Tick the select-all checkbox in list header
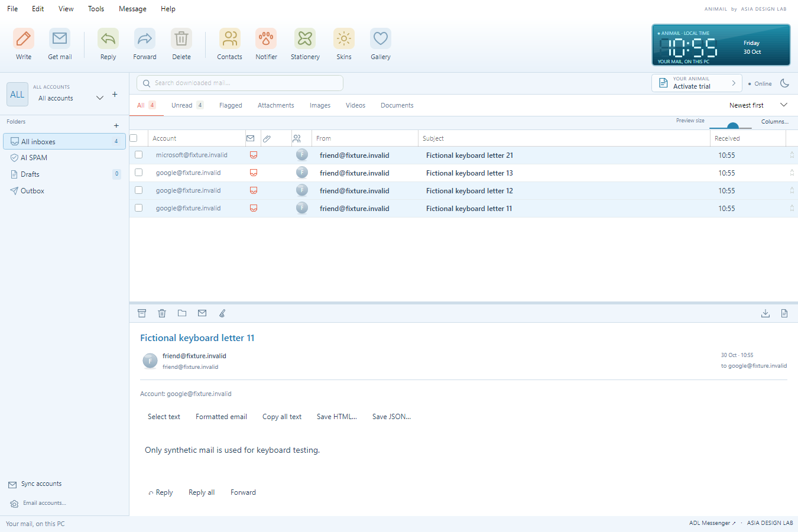This screenshot has height=532, width=798. pyautogui.click(x=134, y=138)
